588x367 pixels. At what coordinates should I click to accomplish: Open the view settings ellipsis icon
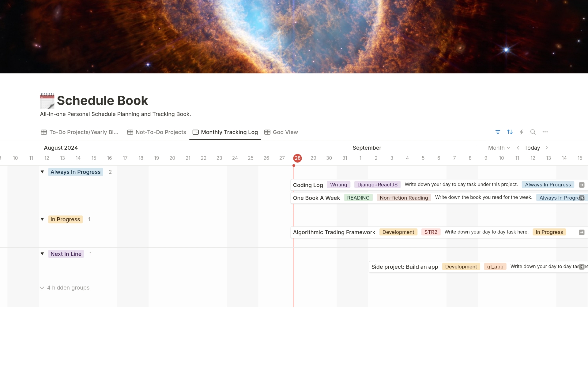545,132
